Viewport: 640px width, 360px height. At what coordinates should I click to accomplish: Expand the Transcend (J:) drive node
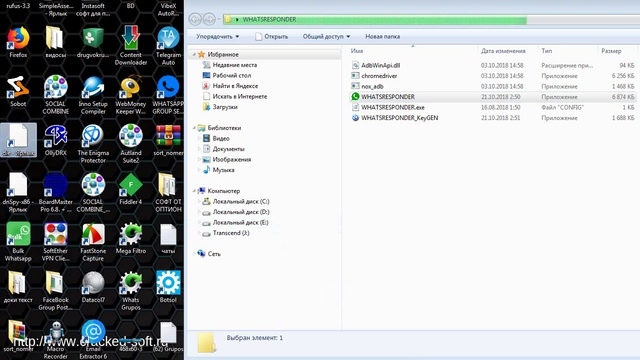coord(199,233)
